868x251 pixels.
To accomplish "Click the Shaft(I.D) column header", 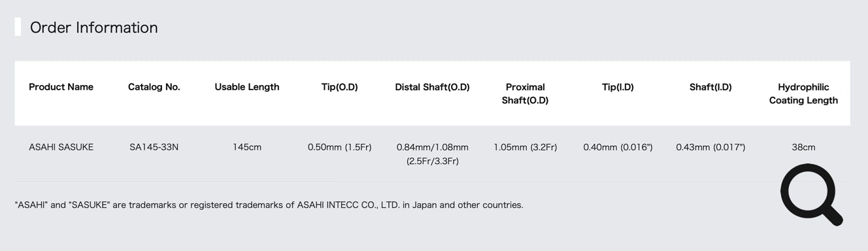I will [x=710, y=87].
